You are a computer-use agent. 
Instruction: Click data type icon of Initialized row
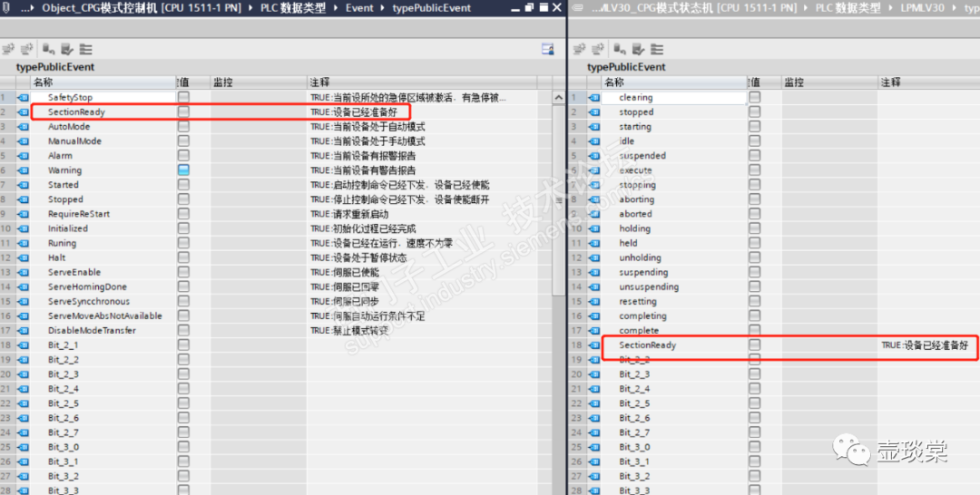(24, 228)
